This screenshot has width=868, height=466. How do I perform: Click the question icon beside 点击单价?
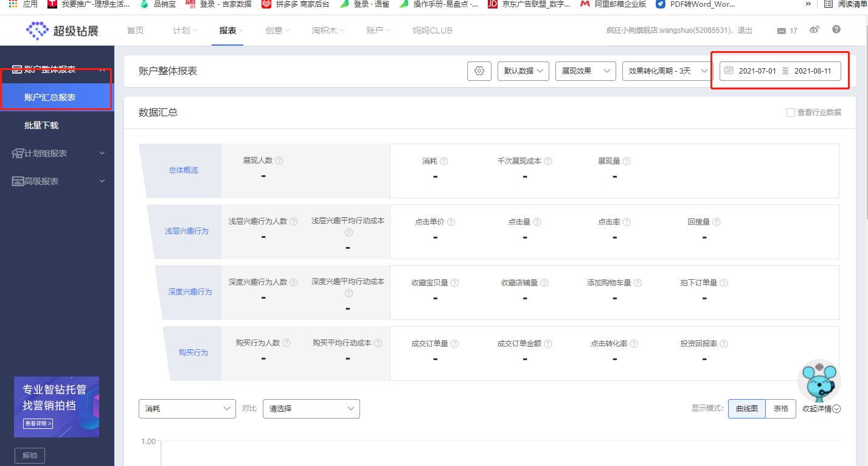pos(451,222)
